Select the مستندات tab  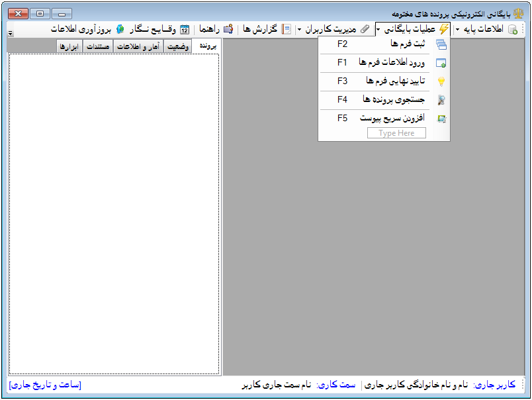coord(98,46)
